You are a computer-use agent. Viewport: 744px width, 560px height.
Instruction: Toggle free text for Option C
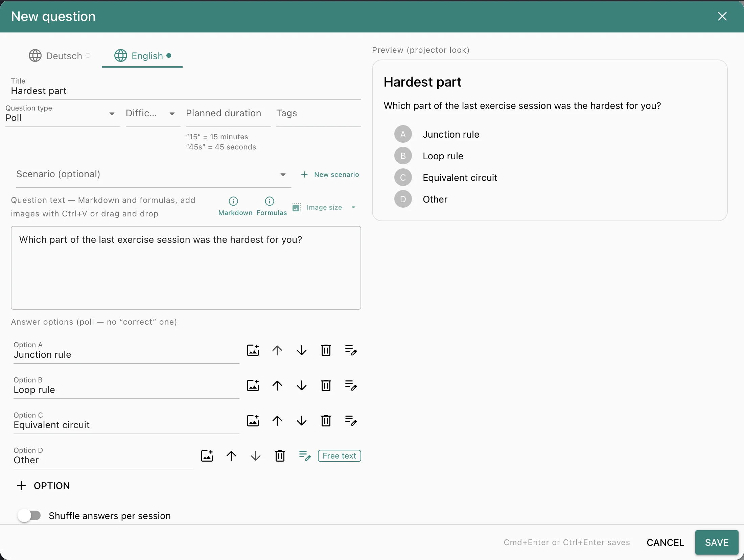[351, 421]
